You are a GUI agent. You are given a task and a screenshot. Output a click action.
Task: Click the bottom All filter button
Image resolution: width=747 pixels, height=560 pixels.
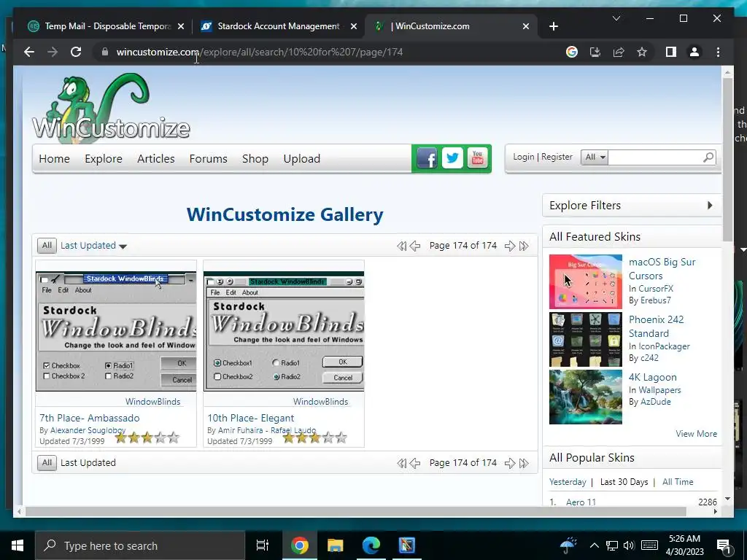coord(47,463)
